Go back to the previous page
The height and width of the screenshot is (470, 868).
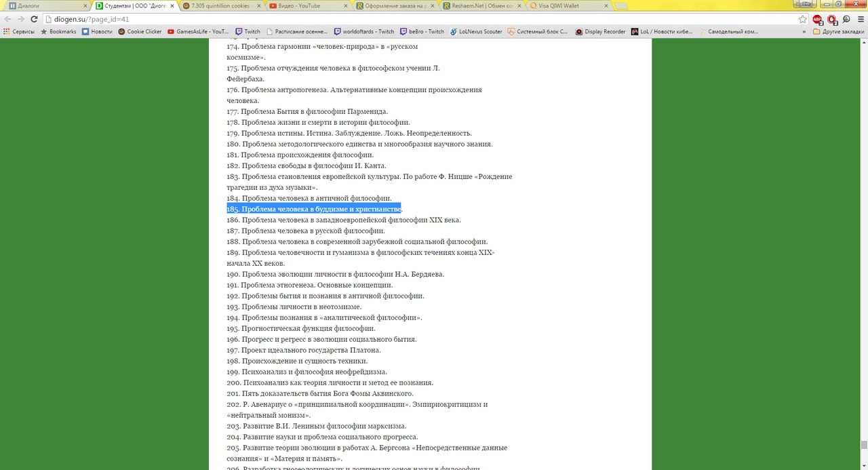coord(8,19)
